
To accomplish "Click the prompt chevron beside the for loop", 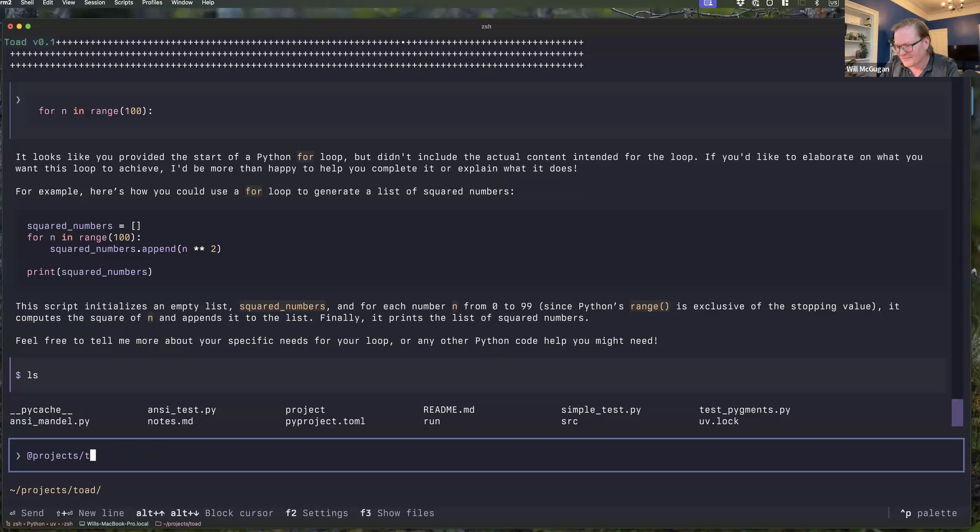I will click(18, 100).
